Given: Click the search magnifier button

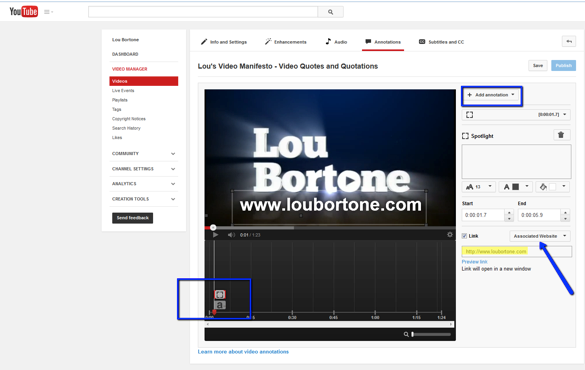Looking at the screenshot, I should point(330,12).
